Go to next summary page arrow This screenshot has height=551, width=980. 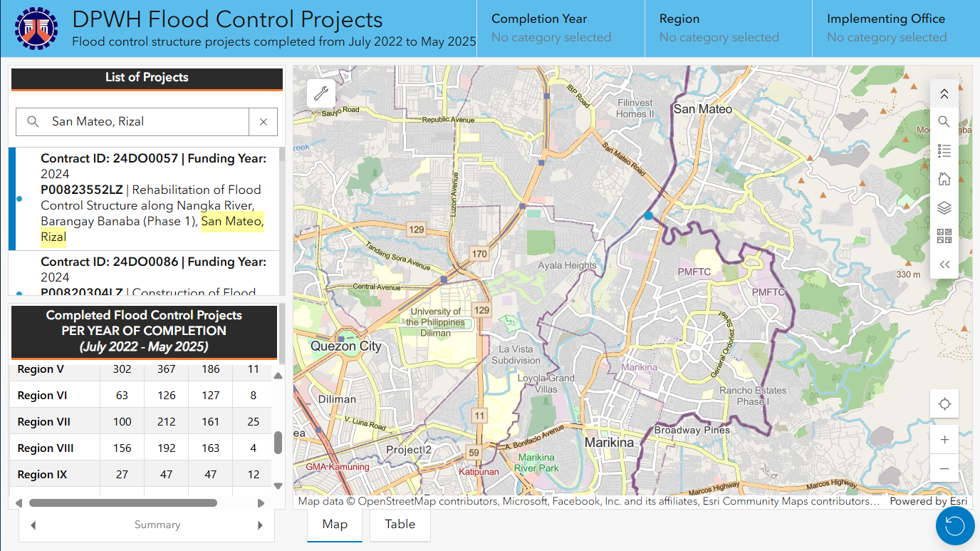click(260, 525)
